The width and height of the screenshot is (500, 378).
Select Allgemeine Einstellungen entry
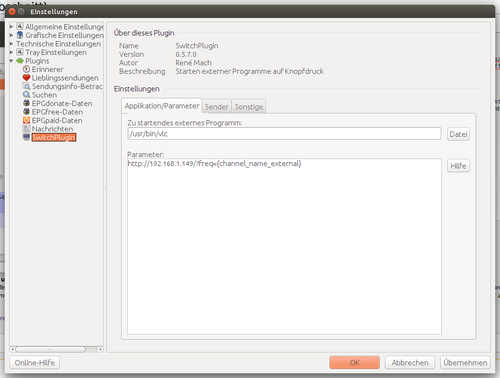[64, 27]
